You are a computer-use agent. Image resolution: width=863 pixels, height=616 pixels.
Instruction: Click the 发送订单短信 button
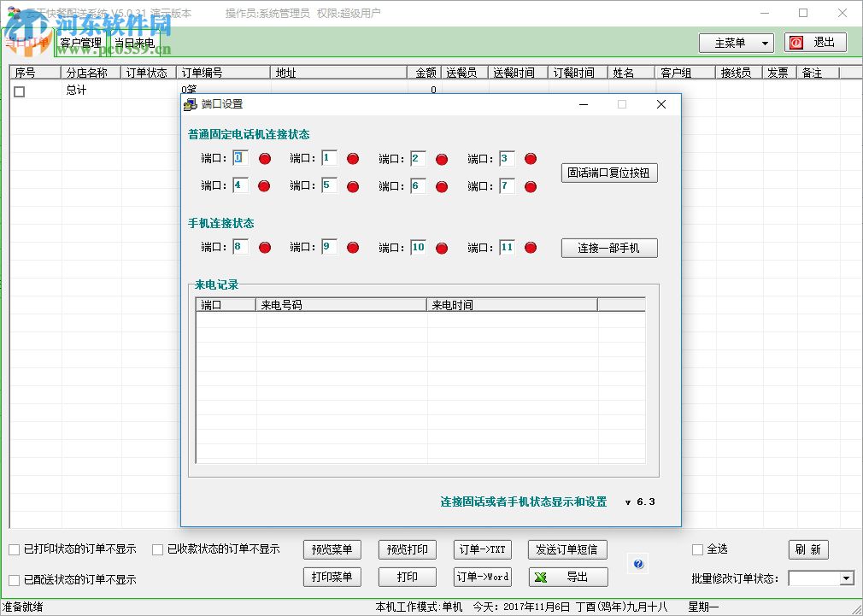click(568, 549)
